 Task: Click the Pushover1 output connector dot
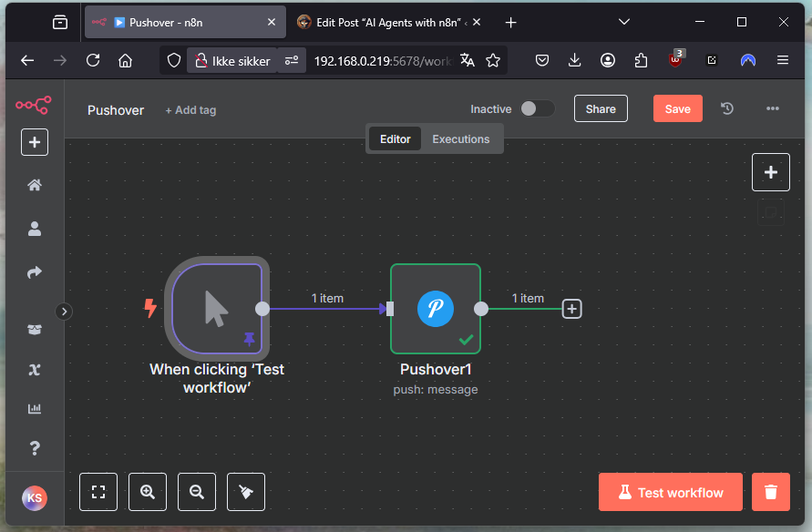481,309
